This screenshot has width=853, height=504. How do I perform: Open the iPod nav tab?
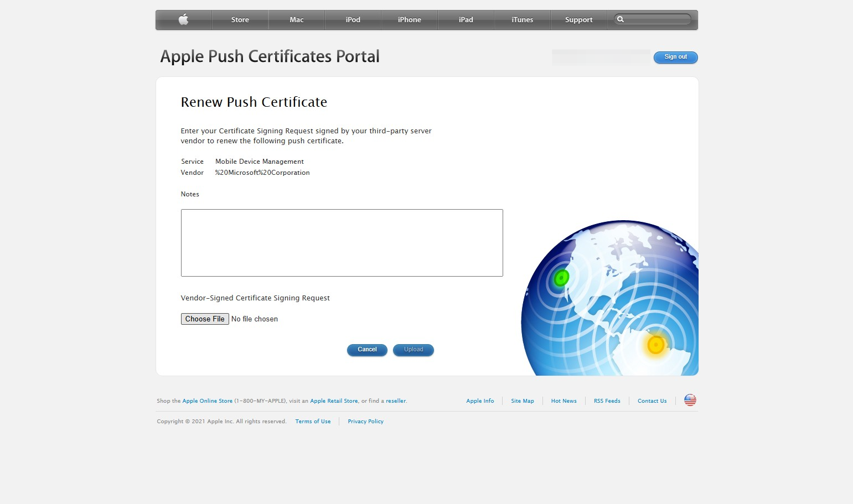tap(353, 20)
